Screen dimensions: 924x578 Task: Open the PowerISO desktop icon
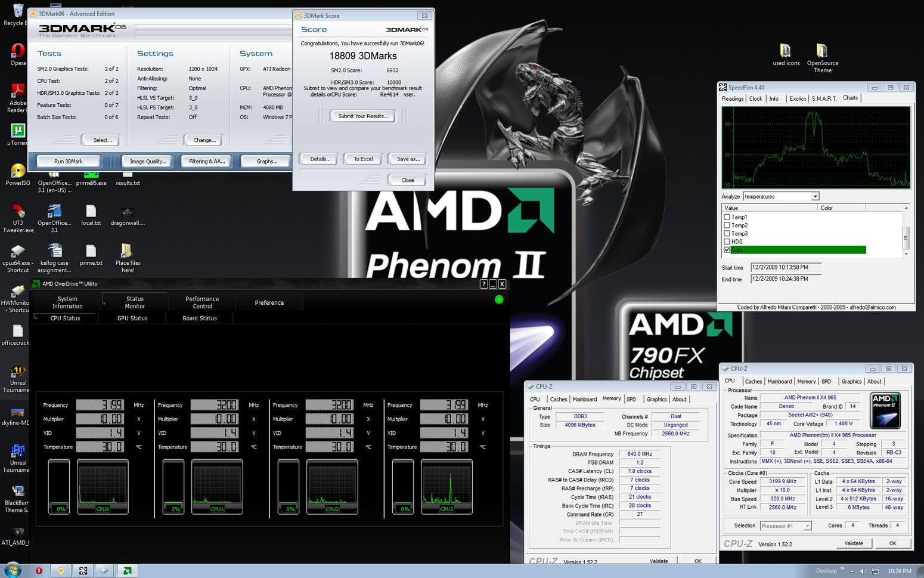tap(17, 171)
